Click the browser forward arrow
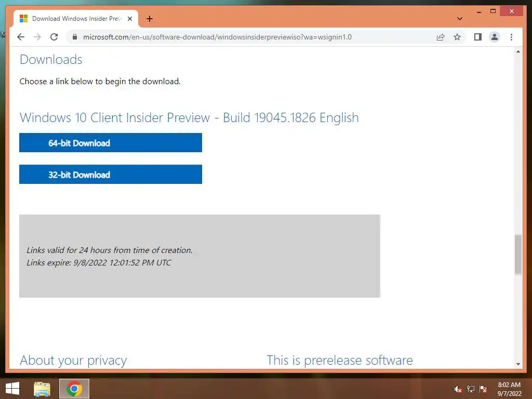532x399 pixels. point(37,37)
